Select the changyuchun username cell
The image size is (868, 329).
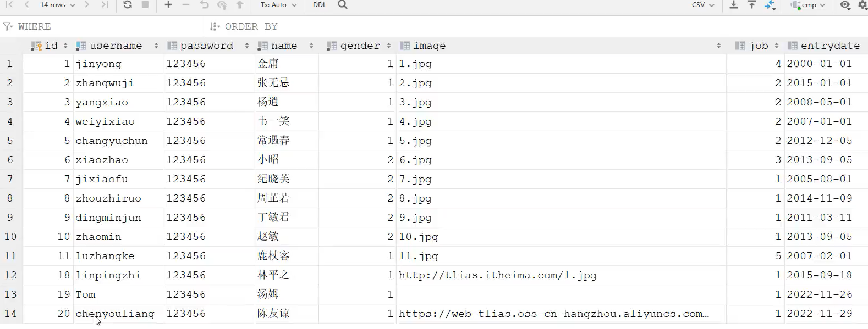[119, 141]
